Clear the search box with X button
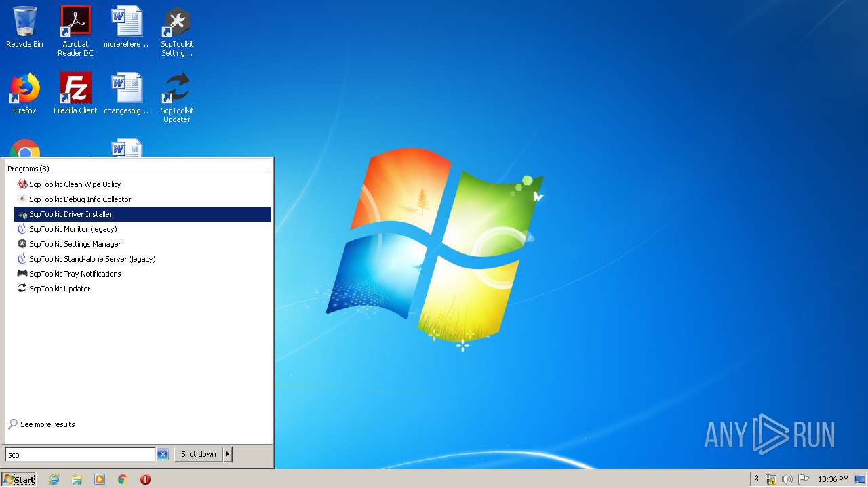Viewport: 868px width, 488px height. pos(163,455)
